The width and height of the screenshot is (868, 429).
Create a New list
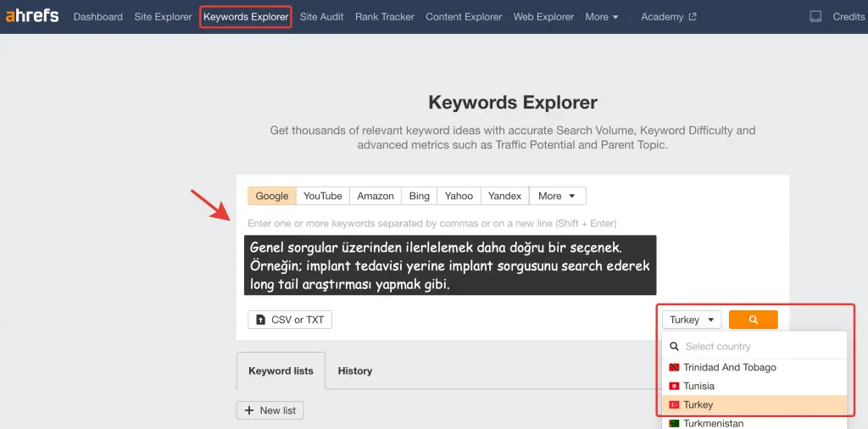coord(270,410)
